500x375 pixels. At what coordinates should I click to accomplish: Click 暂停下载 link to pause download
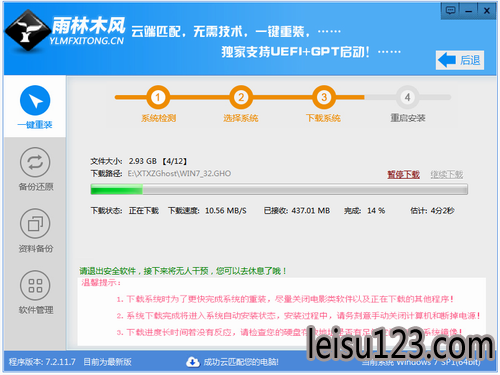tap(403, 174)
